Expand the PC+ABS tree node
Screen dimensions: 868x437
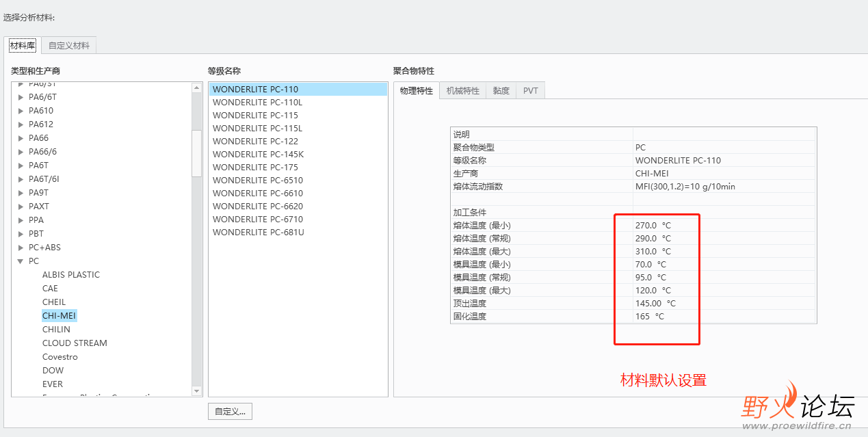(21, 248)
